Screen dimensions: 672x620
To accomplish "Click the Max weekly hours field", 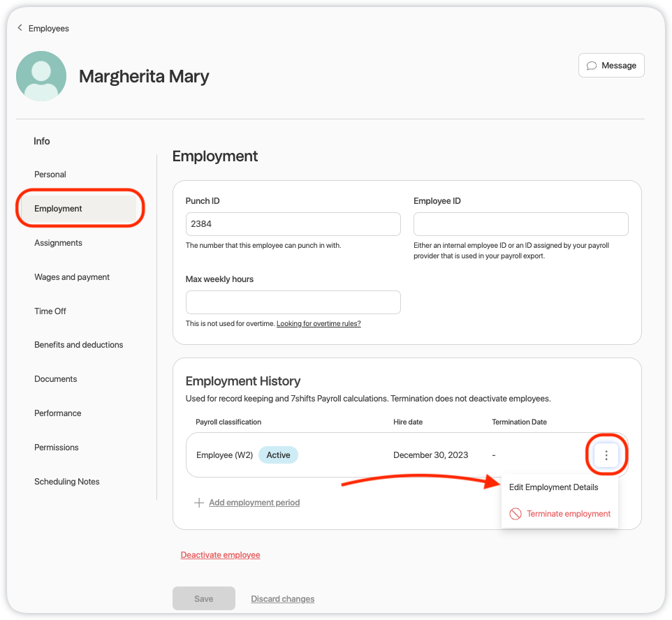I will (x=293, y=302).
